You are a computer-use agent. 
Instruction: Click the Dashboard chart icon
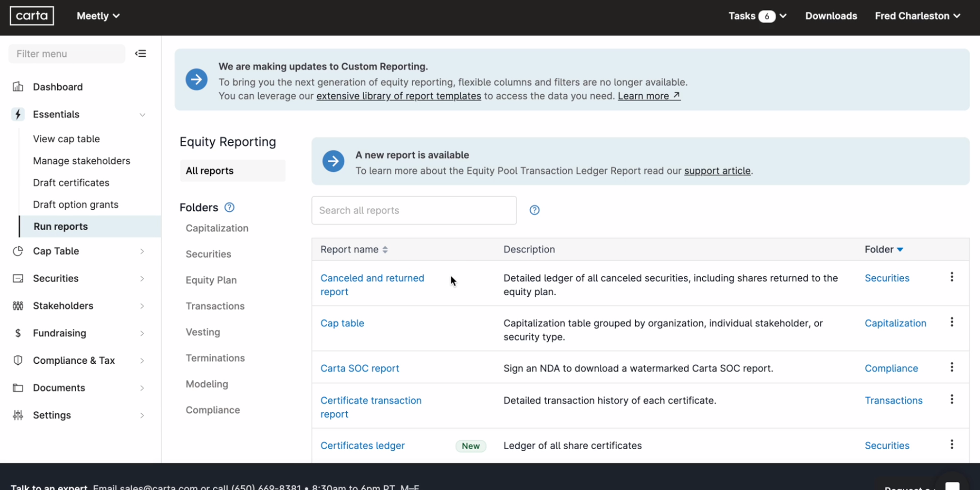[x=18, y=87]
